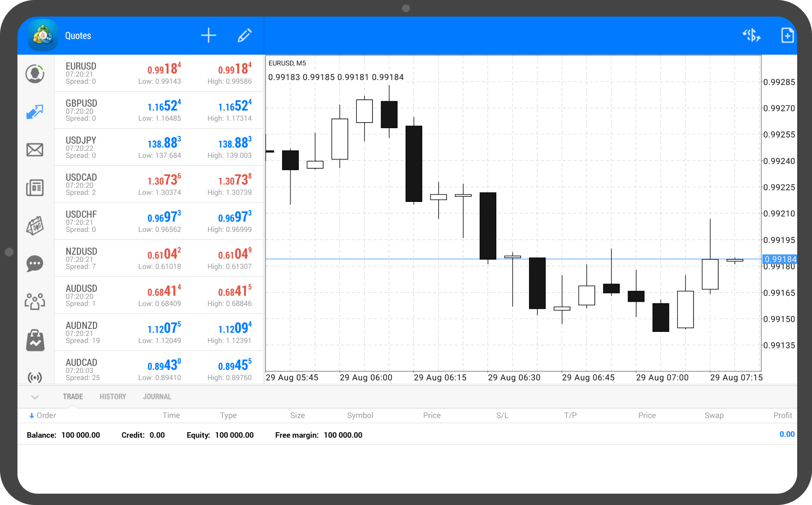Open the pencil edit quotes icon
812x505 pixels.
(244, 35)
